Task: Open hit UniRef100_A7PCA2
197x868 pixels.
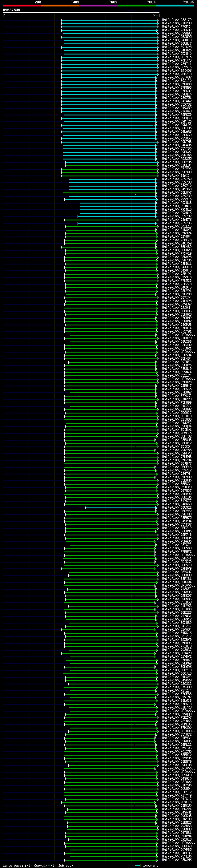Action: click(x=177, y=91)
